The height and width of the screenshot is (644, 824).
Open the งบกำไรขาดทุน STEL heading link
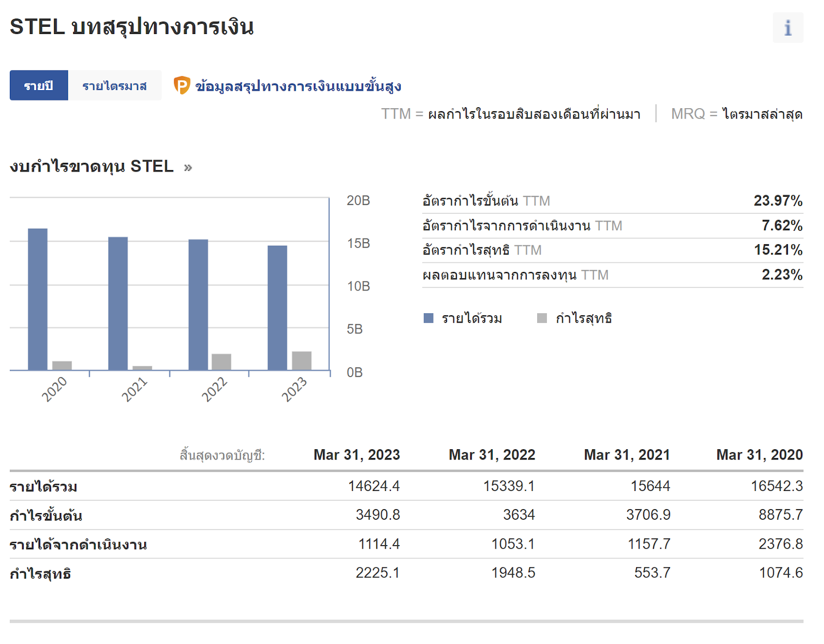[x=92, y=166]
